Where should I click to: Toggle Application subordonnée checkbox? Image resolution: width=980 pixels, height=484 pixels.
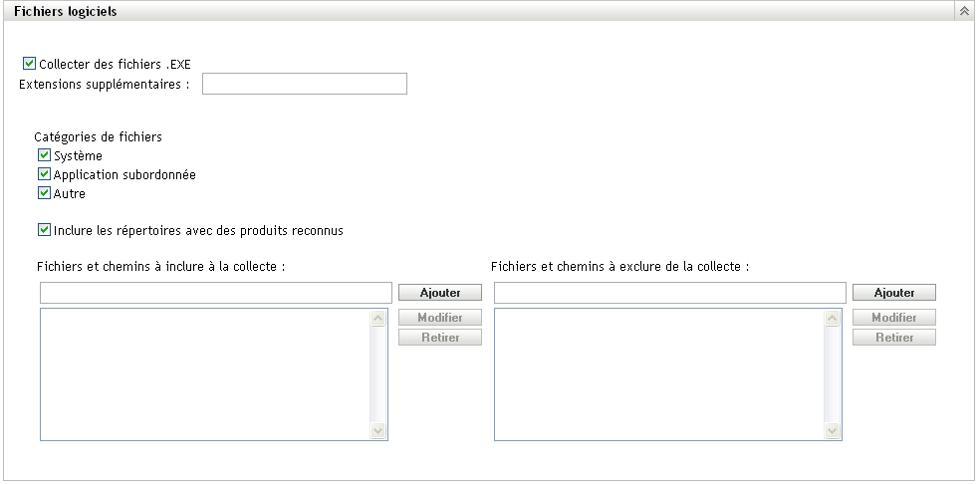coord(44,174)
